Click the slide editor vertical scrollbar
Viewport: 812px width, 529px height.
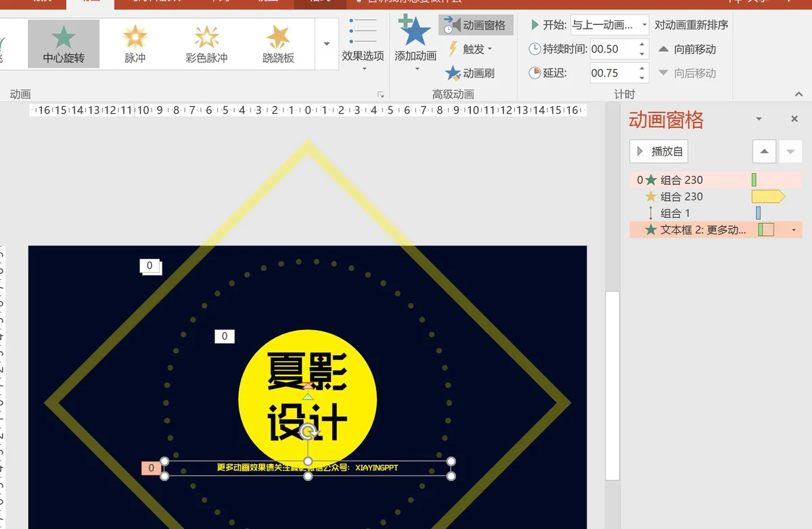click(x=612, y=386)
